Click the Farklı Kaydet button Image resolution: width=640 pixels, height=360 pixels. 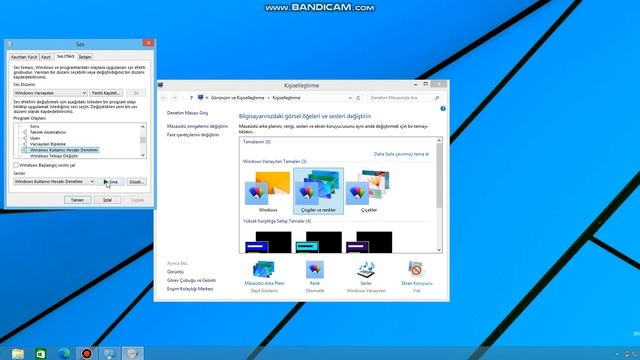[106, 93]
